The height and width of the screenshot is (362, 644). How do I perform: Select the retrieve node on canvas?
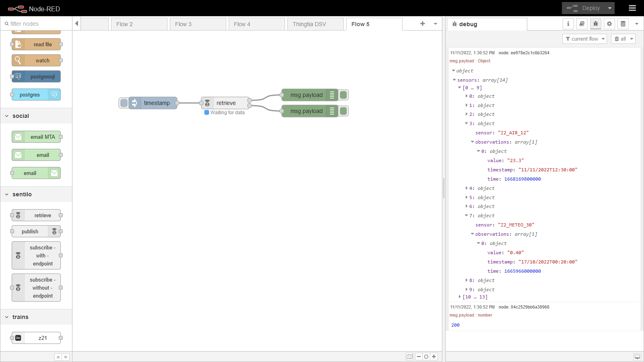226,103
